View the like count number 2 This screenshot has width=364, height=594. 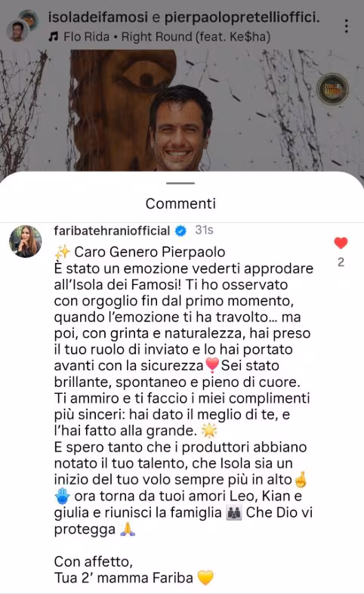(341, 262)
